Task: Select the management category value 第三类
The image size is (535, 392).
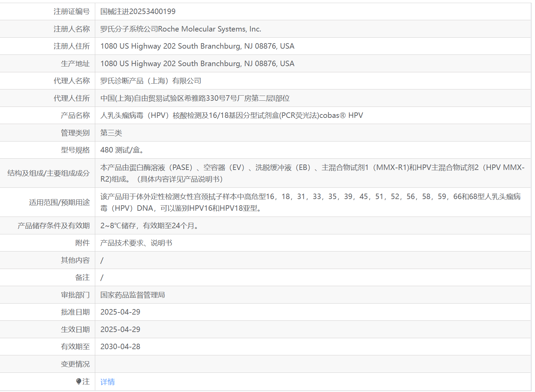Action: [111, 133]
